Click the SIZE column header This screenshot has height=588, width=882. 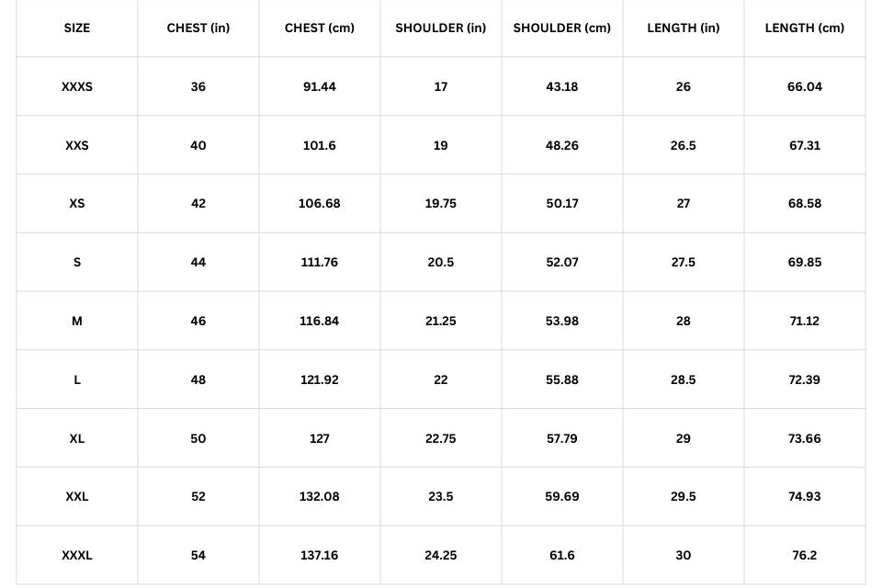(x=77, y=28)
